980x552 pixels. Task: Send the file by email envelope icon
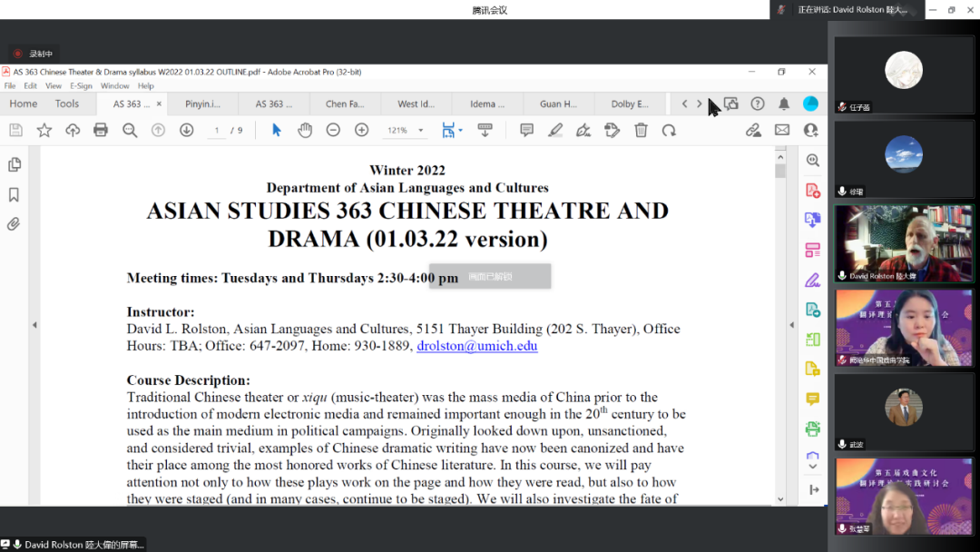(781, 130)
